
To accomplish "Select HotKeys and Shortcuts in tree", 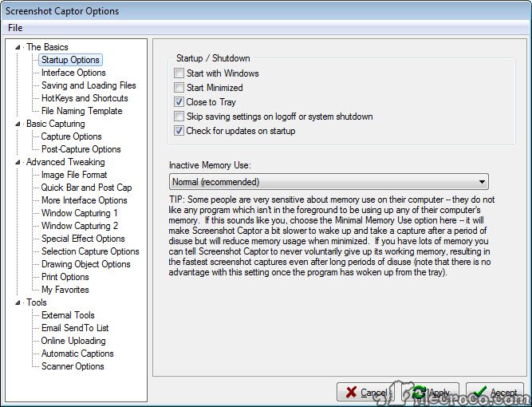I will (x=85, y=98).
